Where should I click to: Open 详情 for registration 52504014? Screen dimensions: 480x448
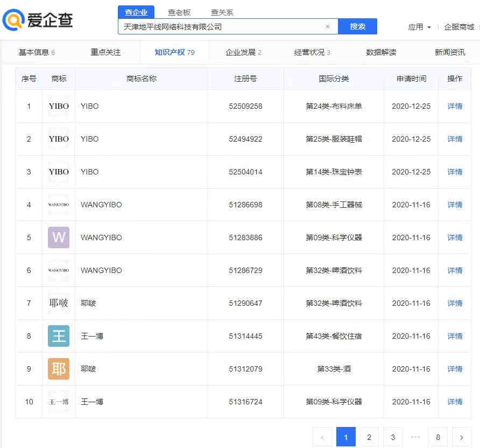[x=455, y=172]
